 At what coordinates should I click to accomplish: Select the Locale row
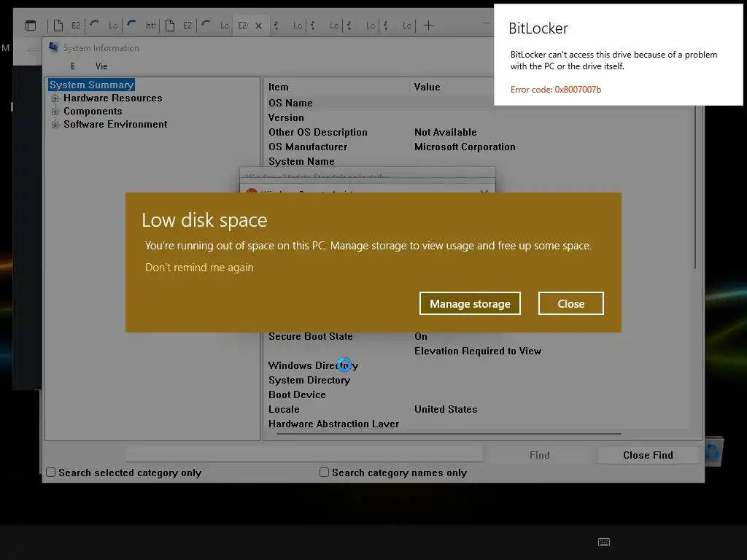479,410
